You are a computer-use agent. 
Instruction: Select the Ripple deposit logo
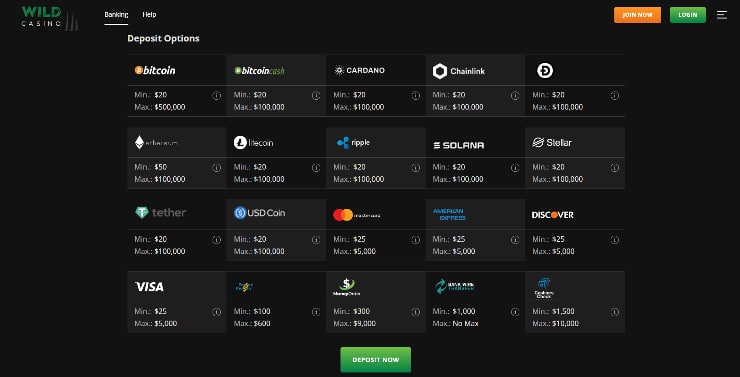coord(353,142)
